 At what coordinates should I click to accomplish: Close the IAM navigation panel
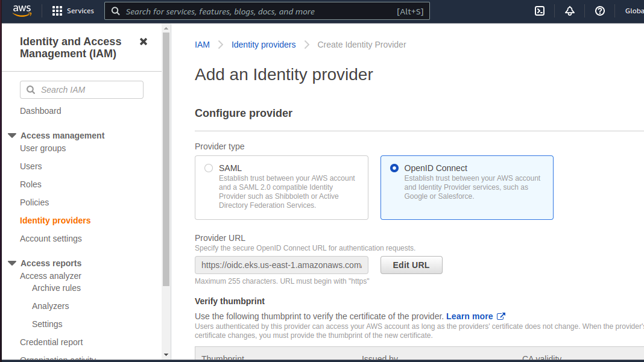pyautogui.click(x=144, y=42)
